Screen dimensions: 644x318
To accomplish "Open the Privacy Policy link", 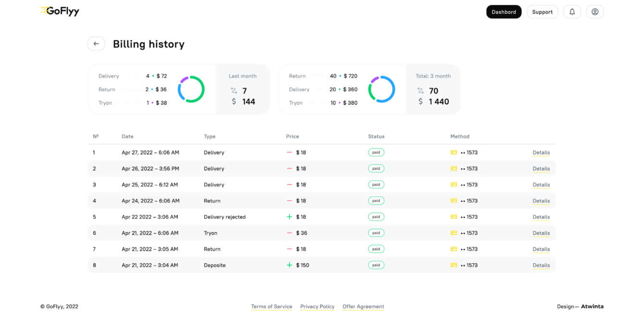I will tap(317, 306).
